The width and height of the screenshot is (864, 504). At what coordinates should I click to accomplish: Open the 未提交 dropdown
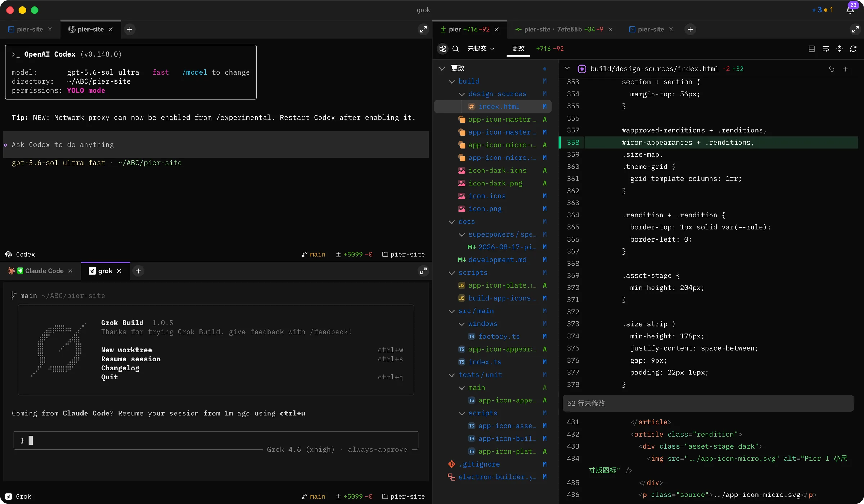click(x=481, y=49)
